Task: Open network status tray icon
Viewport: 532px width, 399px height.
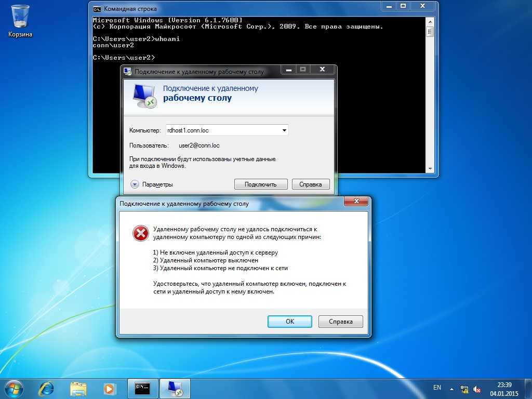Action: [464, 389]
